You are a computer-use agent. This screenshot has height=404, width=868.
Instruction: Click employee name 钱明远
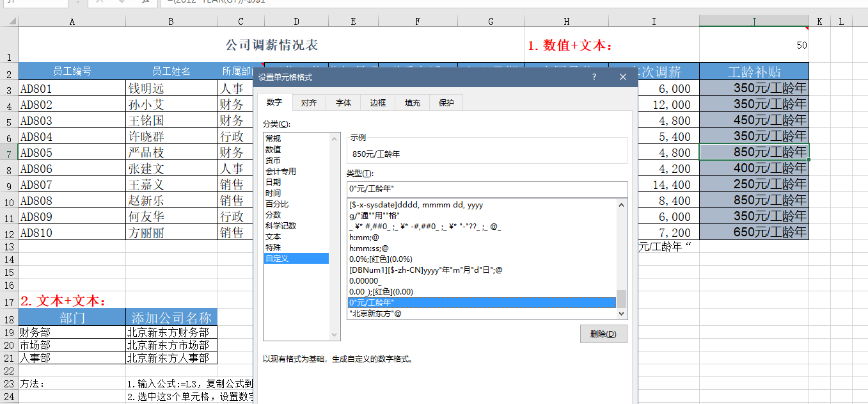coord(171,89)
